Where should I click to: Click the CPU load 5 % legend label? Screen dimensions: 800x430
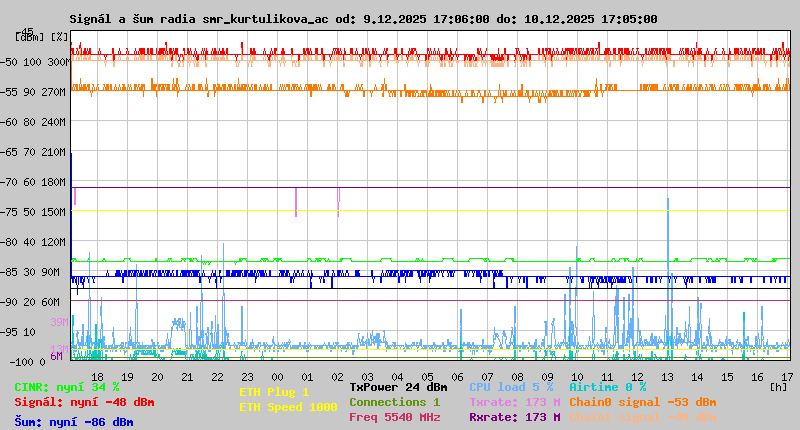pos(510,387)
